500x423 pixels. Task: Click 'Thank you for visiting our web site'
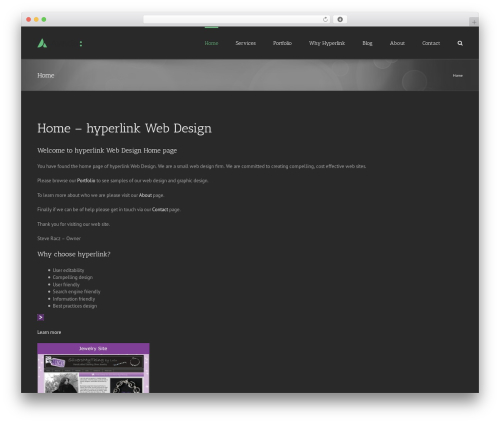coord(73,224)
